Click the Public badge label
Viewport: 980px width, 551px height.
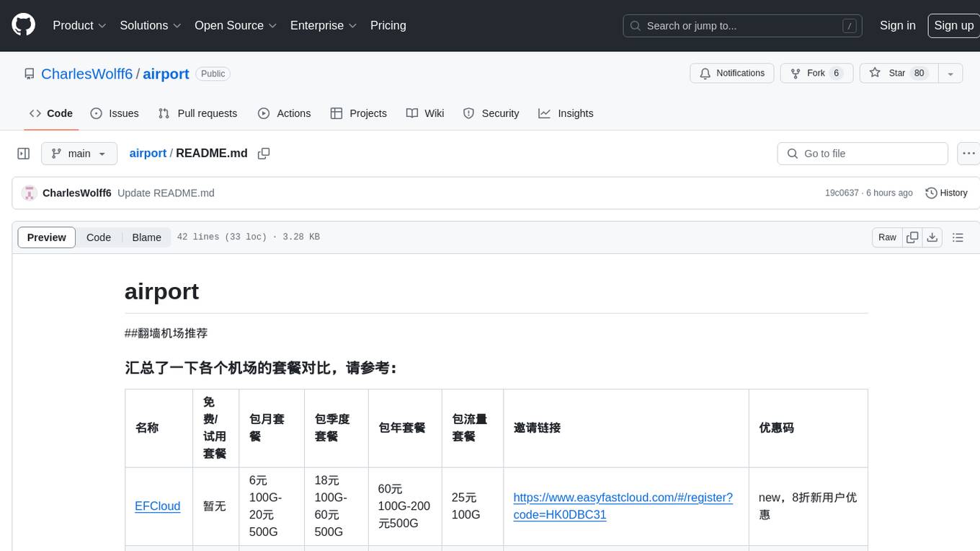click(213, 74)
